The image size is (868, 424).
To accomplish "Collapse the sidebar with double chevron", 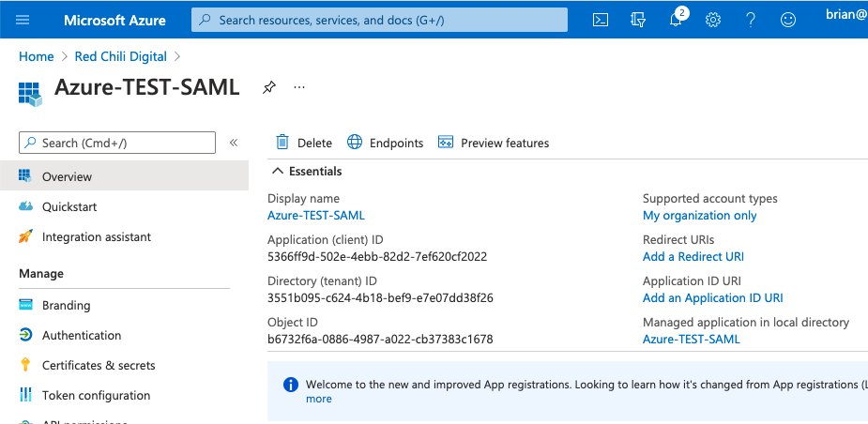I will (x=234, y=143).
